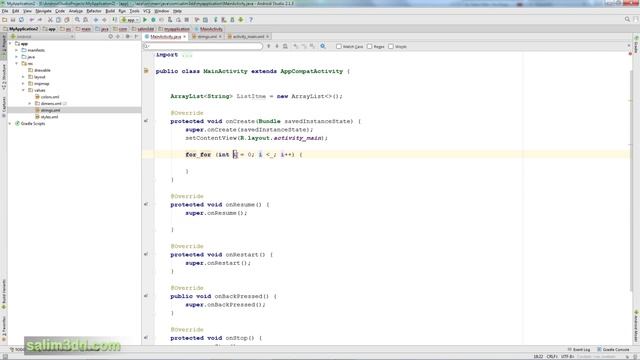Click the find Next Occurrence arrow
The image size is (640, 360).
pos(277,46)
